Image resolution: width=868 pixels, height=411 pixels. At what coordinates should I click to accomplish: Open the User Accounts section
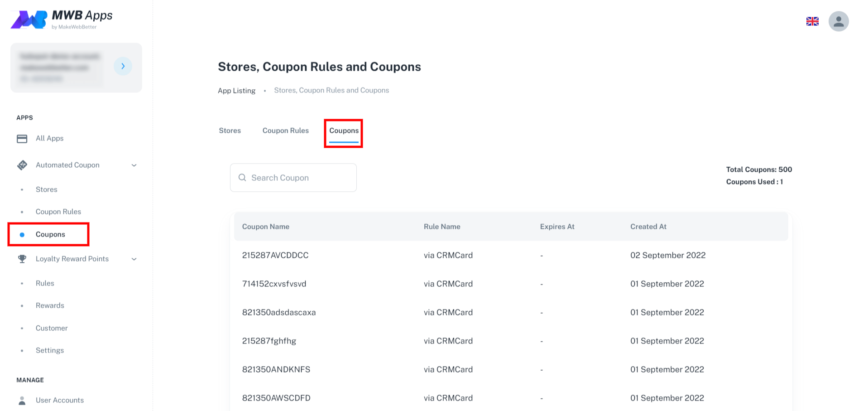(59, 400)
